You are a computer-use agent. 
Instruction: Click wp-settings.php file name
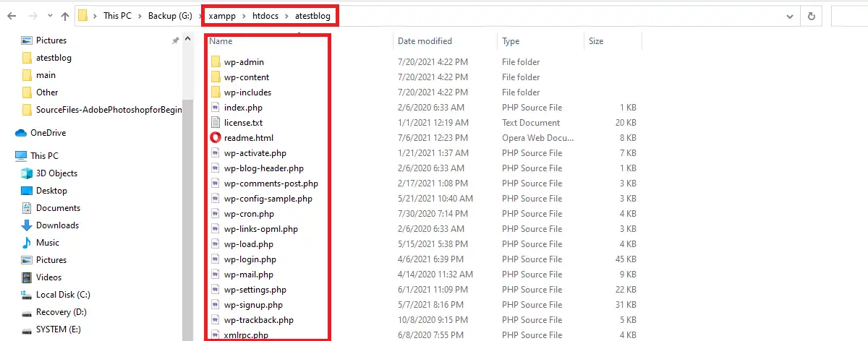tap(255, 290)
